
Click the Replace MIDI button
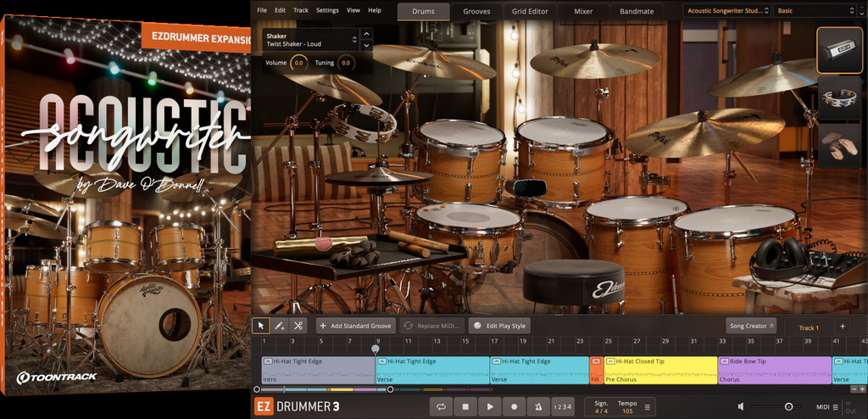pos(432,326)
